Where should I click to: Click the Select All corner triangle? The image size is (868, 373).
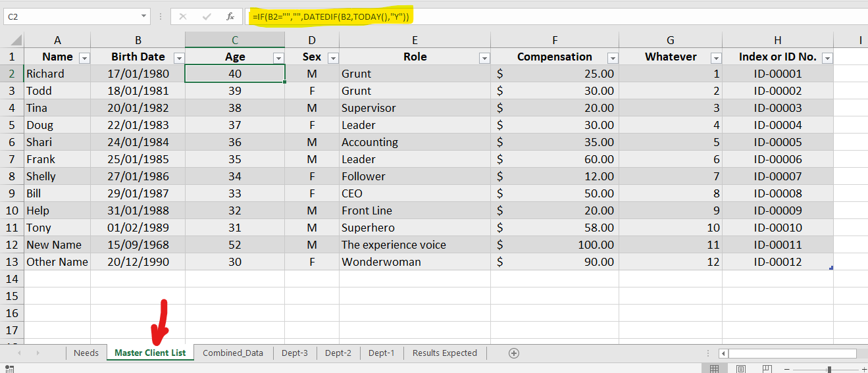pos(16,39)
